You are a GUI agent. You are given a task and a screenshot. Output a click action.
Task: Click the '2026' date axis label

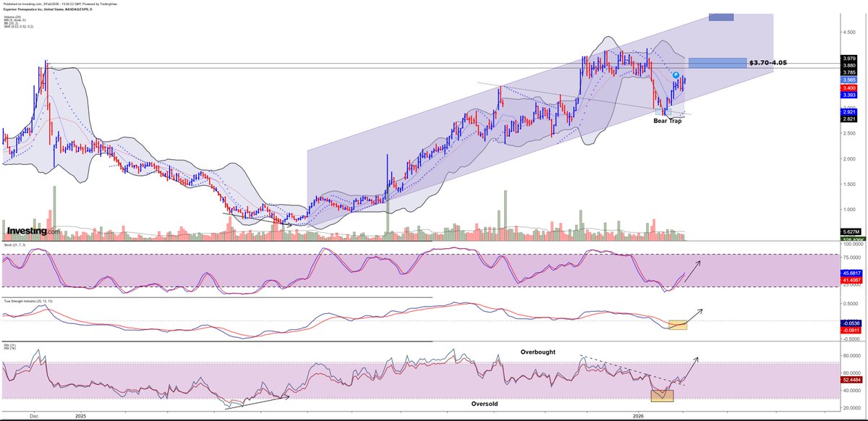point(638,416)
